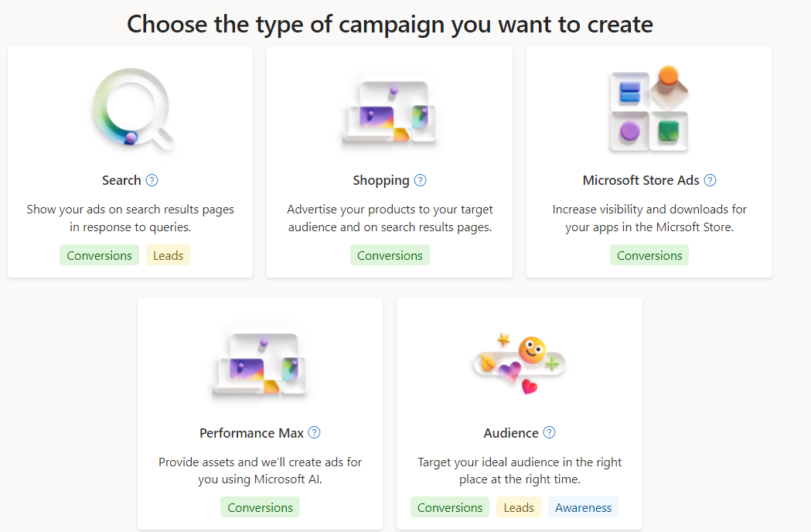Select the Conversions tag under Performance Max
811x532 pixels.
pos(261,507)
